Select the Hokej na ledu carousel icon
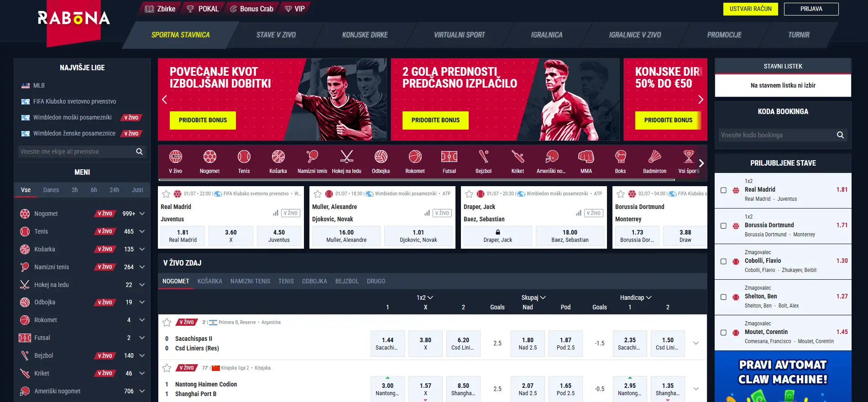This screenshot has height=402, width=868. (x=346, y=157)
